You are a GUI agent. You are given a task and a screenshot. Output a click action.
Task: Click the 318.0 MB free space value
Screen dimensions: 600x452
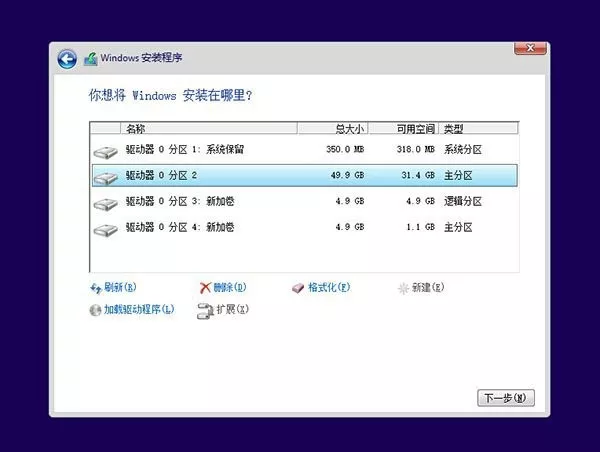click(416, 149)
